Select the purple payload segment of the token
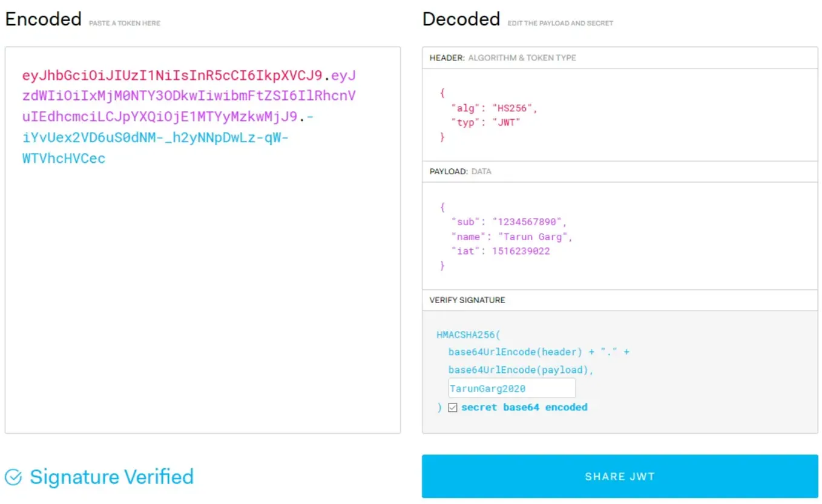The image size is (822, 504). (182, 97)
